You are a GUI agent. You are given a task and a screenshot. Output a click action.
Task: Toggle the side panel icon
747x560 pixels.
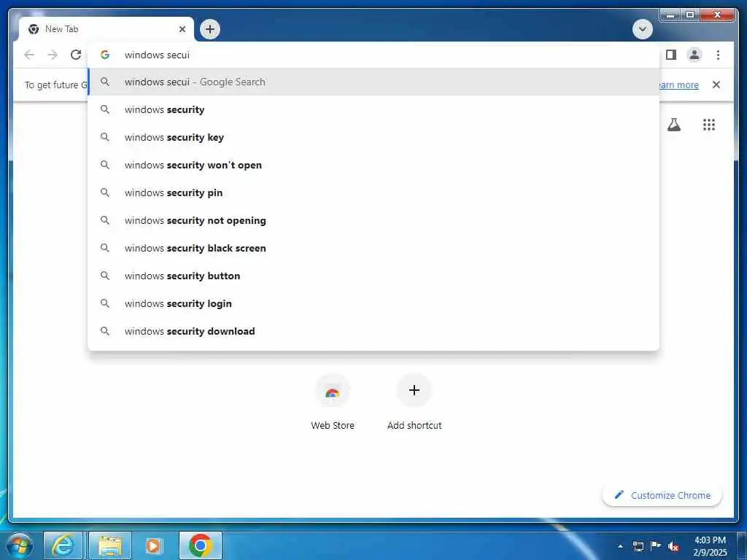click(671, 55)
